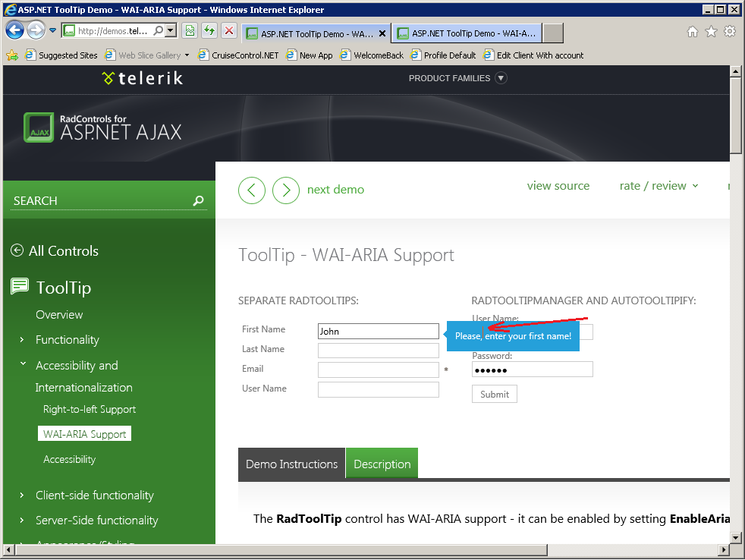Add to favorites bar star icon
The image size is (745, 560).
(12, 55)
